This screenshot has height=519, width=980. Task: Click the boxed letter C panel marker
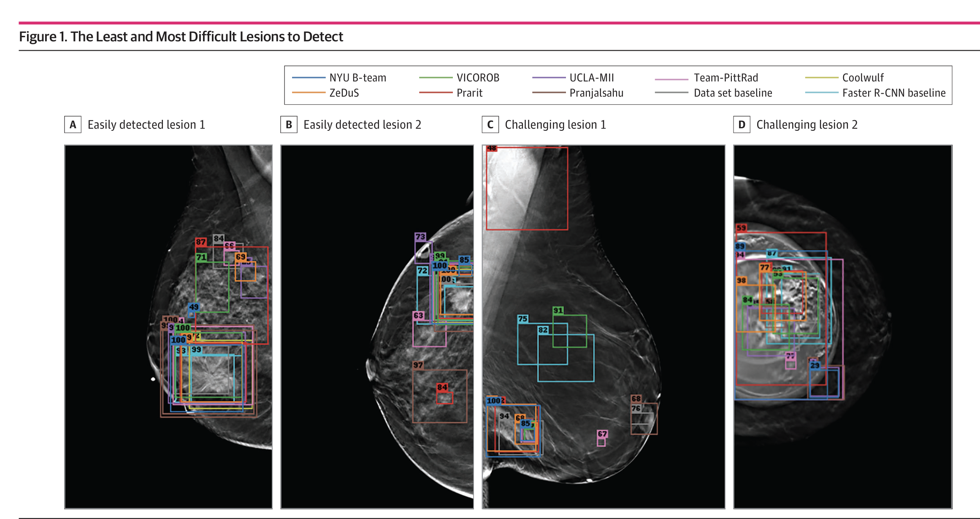tap(490, 125)
